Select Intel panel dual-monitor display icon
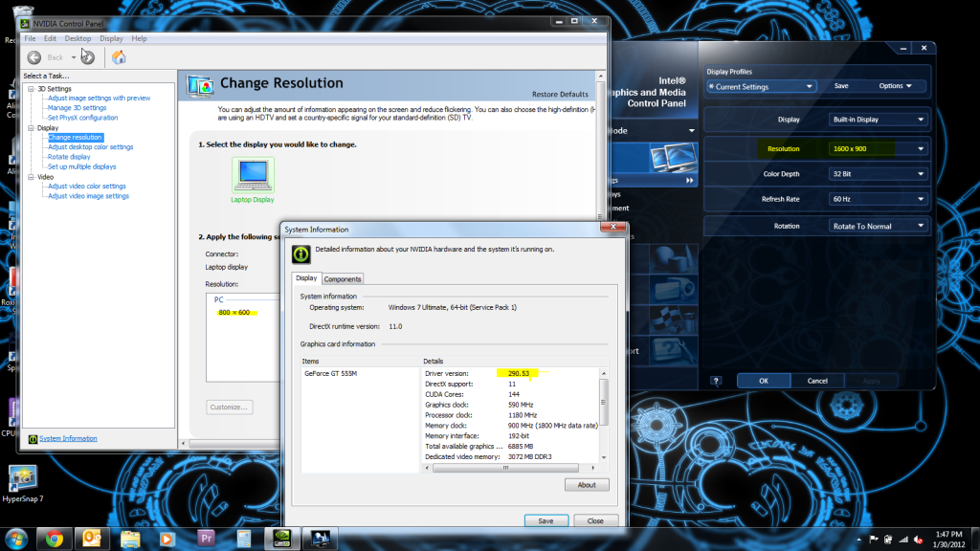 click(x=673, y=158)
